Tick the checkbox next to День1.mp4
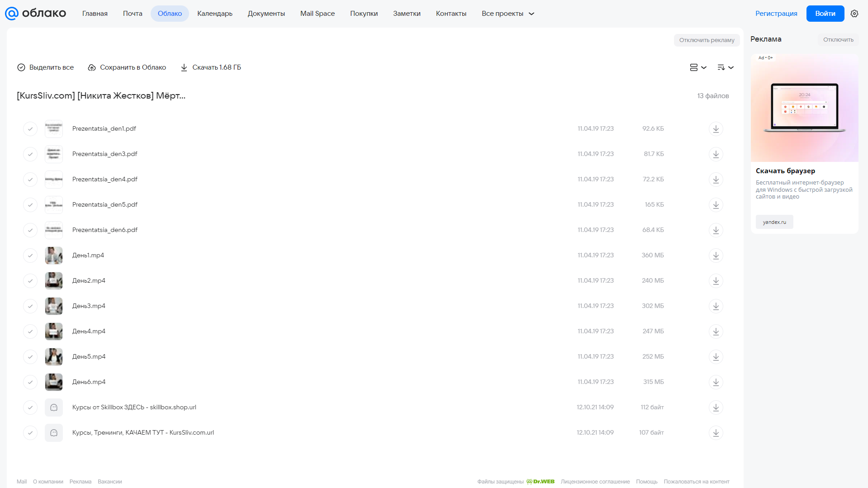The height and width of the screenshot is (488, 868). 30,256
